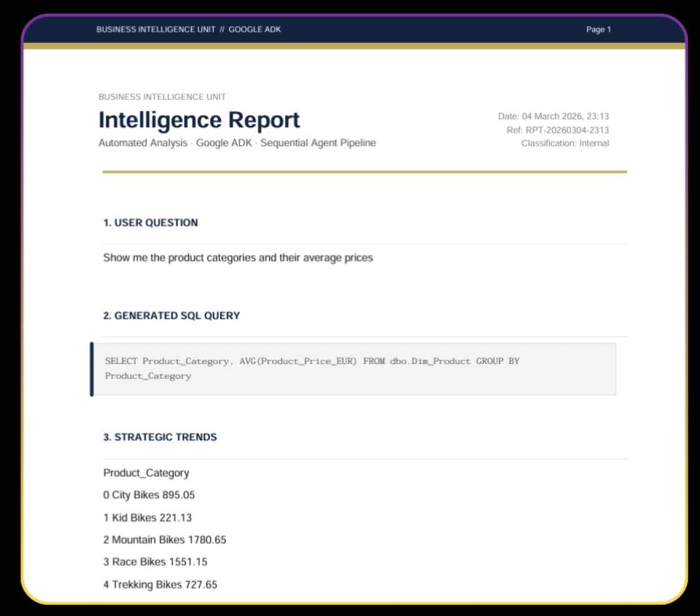Click the header text 'BUSINESS INTELLIGENCE UNIT // GOOGLE ADK'
The height and width of the screenshot is (616, 700).
click(x=188, y=29)
